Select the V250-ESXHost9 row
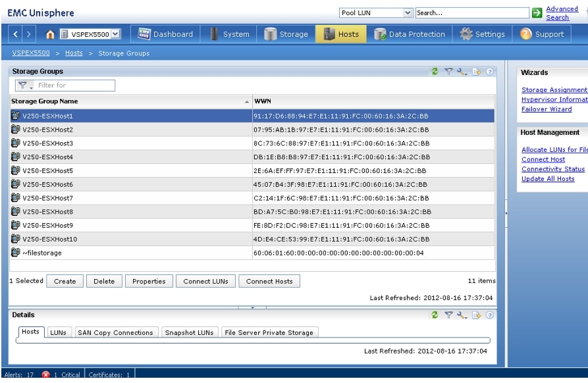588x383 pixels. pos(252,225)
